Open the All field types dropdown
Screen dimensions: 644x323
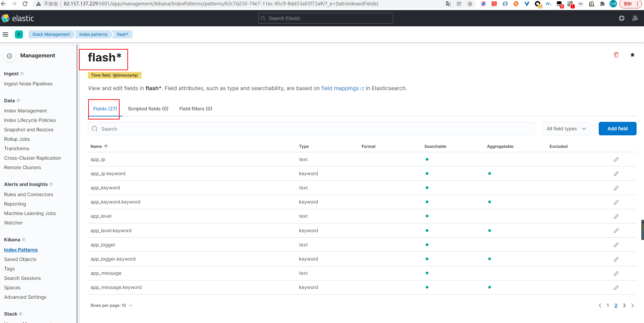click(x=566, y=129)
